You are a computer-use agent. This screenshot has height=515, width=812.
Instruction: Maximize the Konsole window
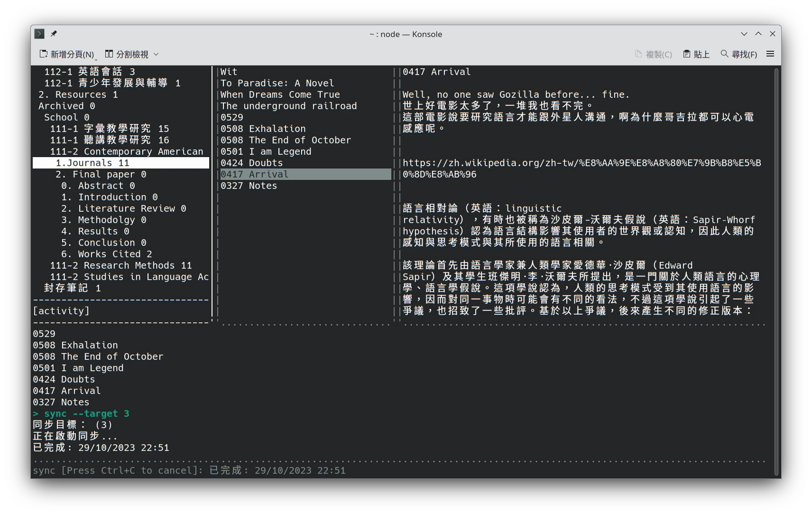(x=758, y=34)
